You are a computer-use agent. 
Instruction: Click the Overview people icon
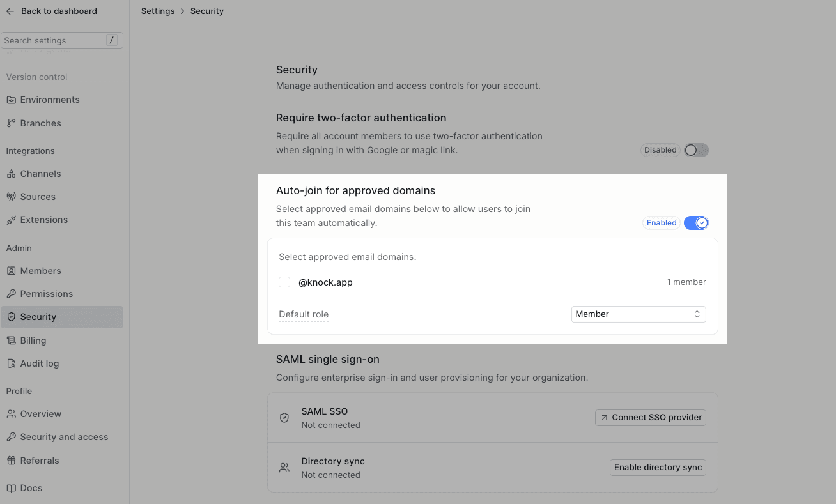(11, 414)
